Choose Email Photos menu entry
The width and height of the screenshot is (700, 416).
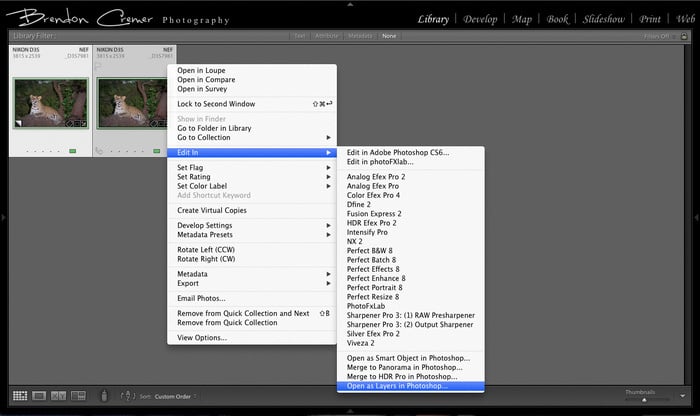pyautogui.click(x=252, y=298)
